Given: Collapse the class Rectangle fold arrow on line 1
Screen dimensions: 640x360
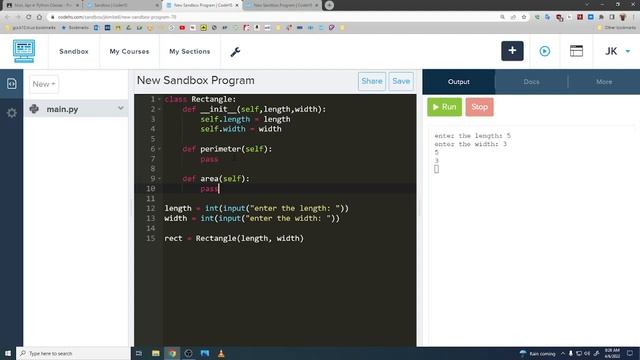Looking at the screenshot, I should click(x=159, y=99).
